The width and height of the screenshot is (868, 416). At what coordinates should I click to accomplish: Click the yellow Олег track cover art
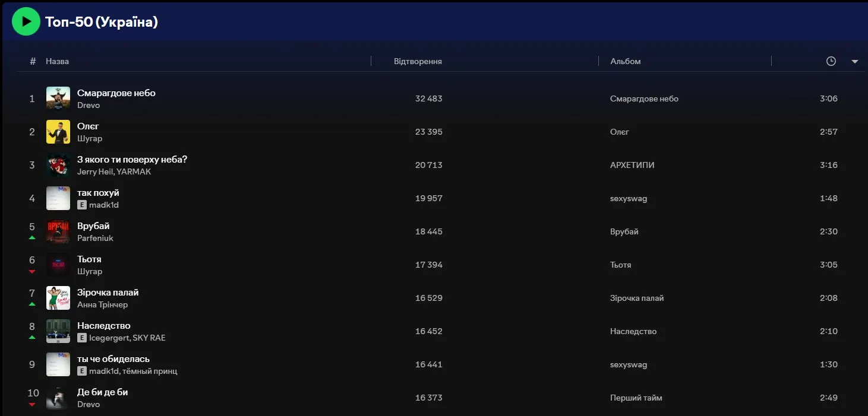(58, 132)
